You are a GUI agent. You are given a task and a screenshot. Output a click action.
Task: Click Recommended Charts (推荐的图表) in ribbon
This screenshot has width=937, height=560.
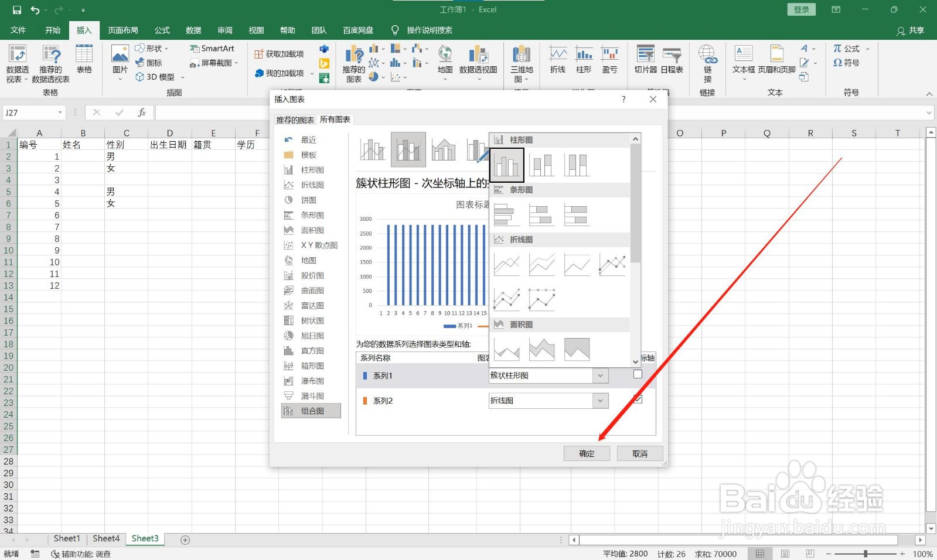(x=354, y=64)
